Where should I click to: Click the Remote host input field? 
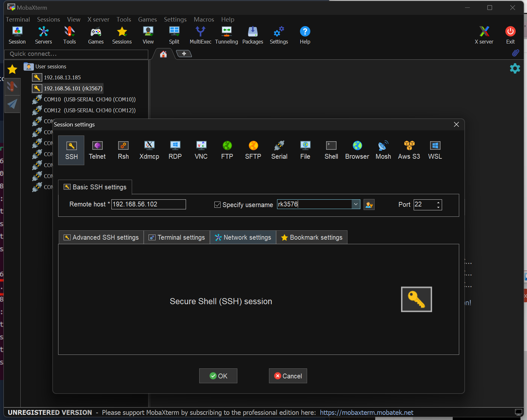pyautogui.click(x=149, y=204)
